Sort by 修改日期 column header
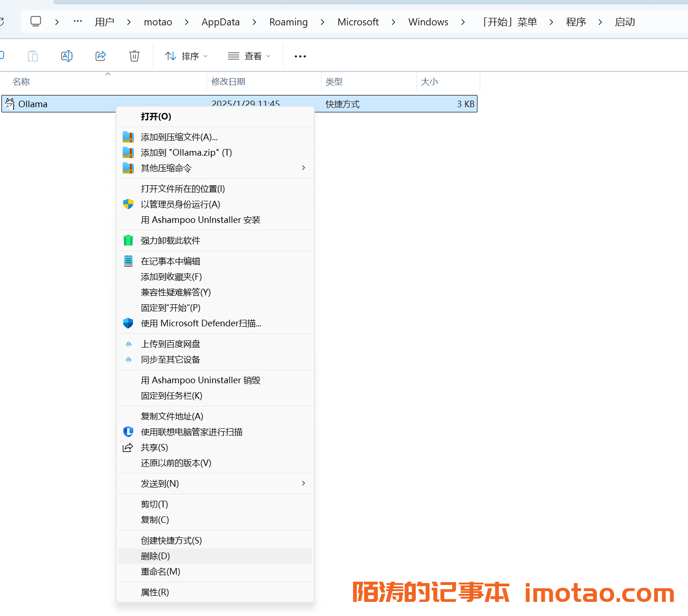 pos(228,81)
